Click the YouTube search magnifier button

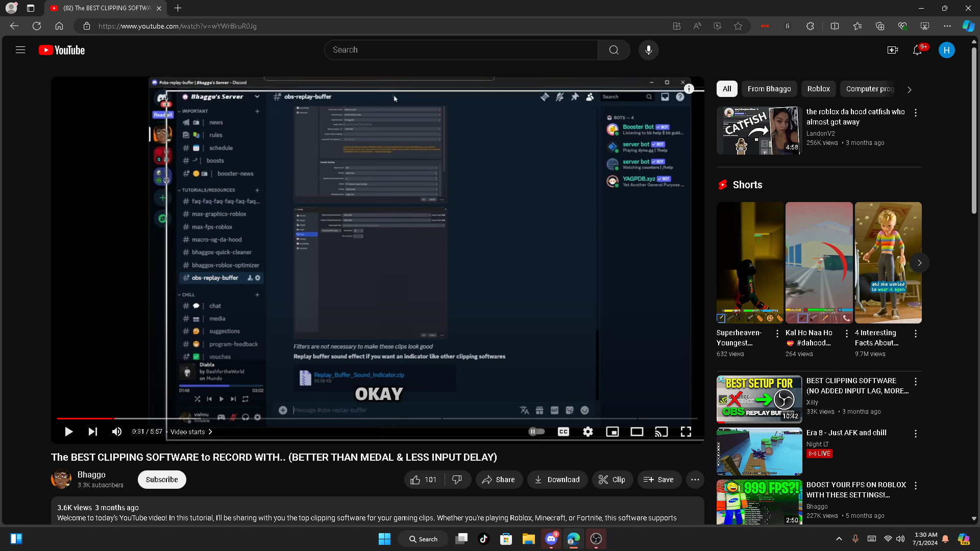pos(614,50)
